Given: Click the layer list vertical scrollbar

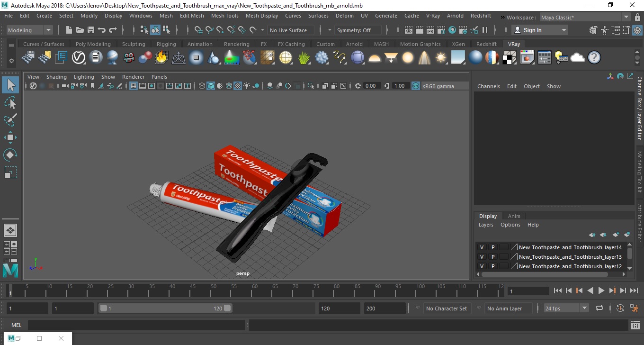Looking at the screenshot, I should (630, 256).
